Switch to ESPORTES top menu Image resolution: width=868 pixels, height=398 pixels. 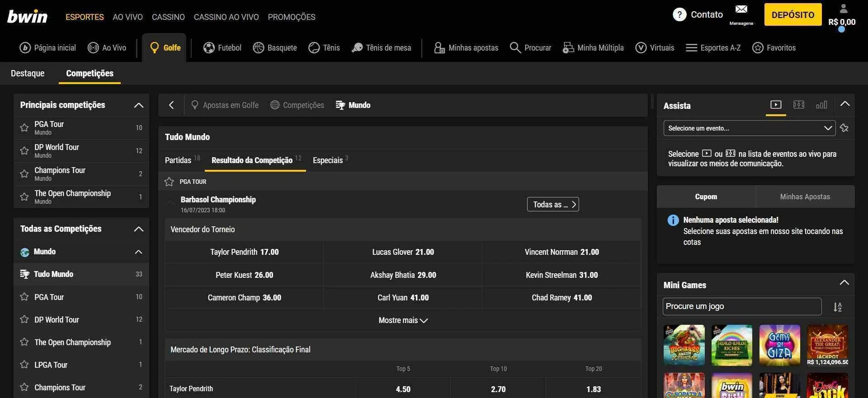point(85,17)
